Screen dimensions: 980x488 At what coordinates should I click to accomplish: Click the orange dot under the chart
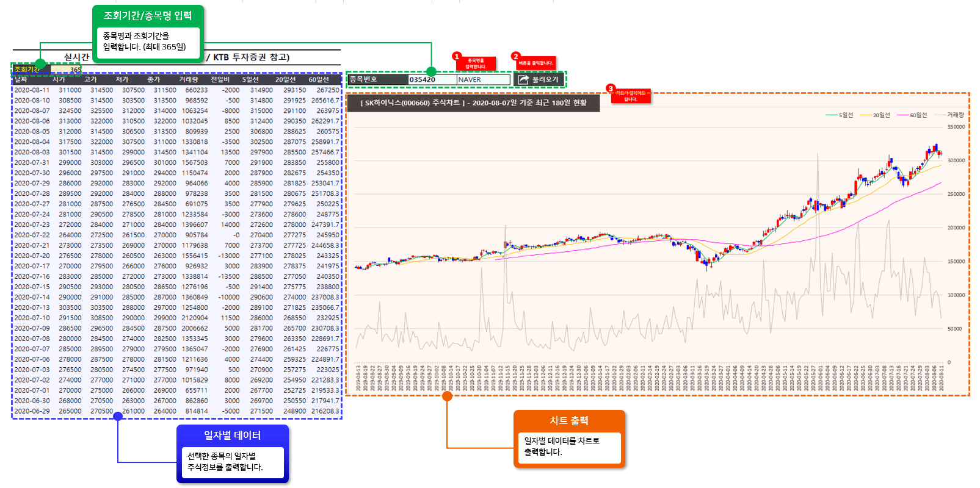448,396
